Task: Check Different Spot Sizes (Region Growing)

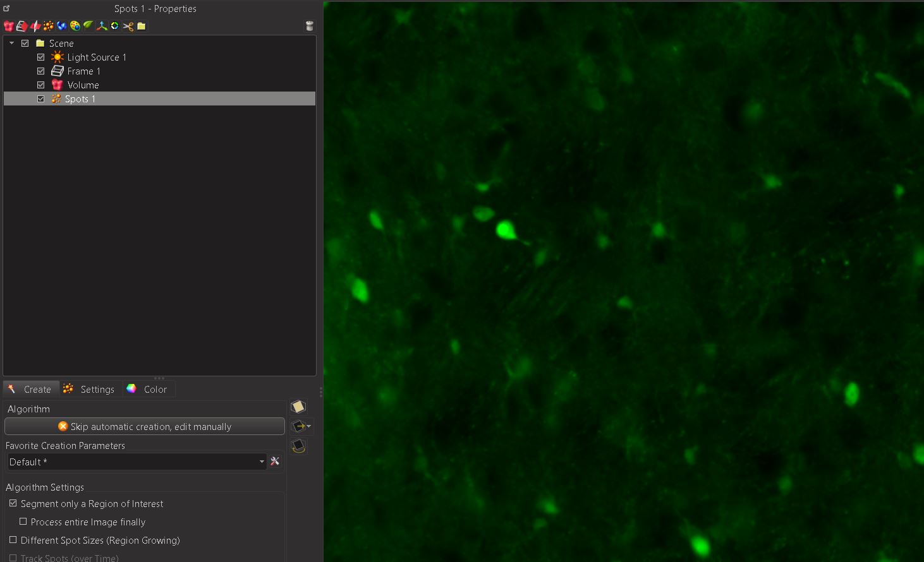Action: click(x=13, y=541)
